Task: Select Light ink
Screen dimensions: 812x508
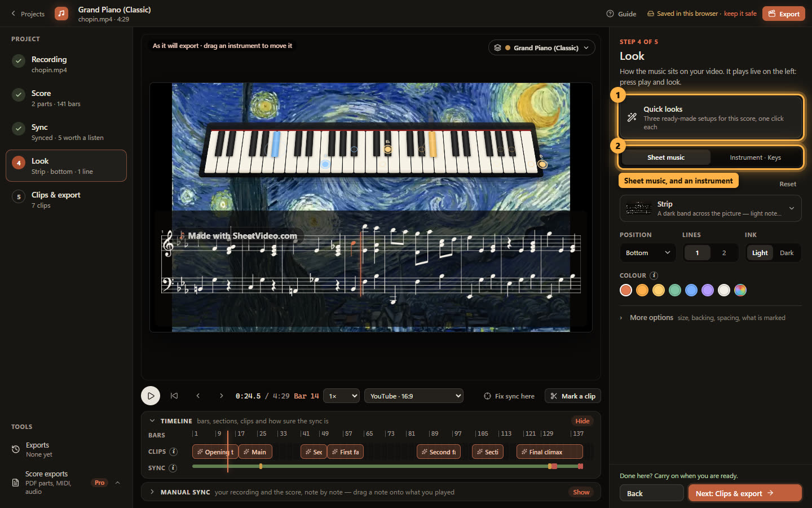Action: coord(760,253)
